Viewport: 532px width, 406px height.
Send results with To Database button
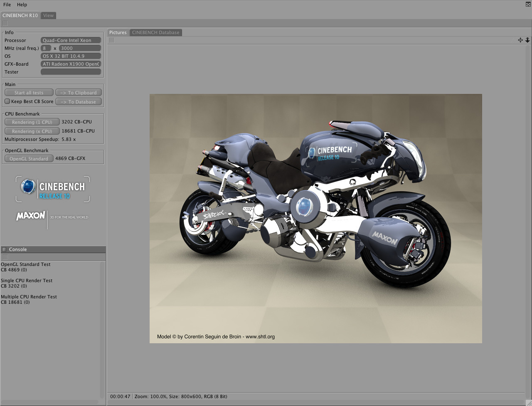pyautogui.click(x=79, y=102)
